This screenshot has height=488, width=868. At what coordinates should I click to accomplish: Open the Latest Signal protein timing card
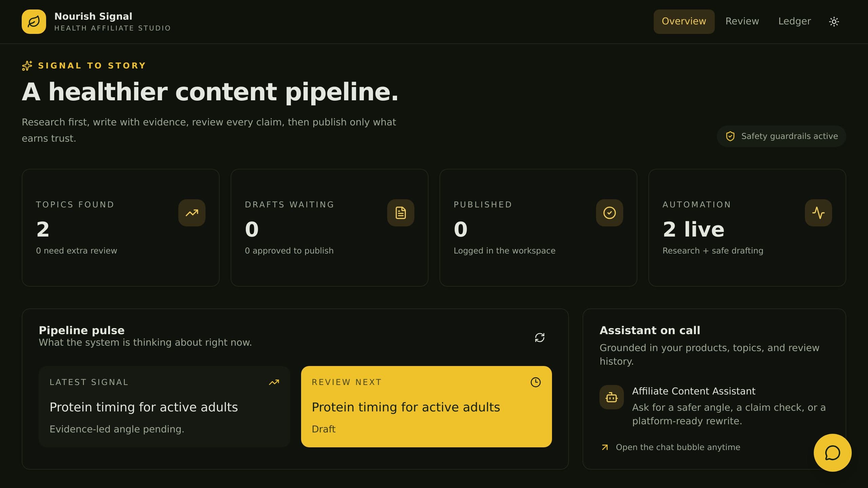[x=164, y=407]
